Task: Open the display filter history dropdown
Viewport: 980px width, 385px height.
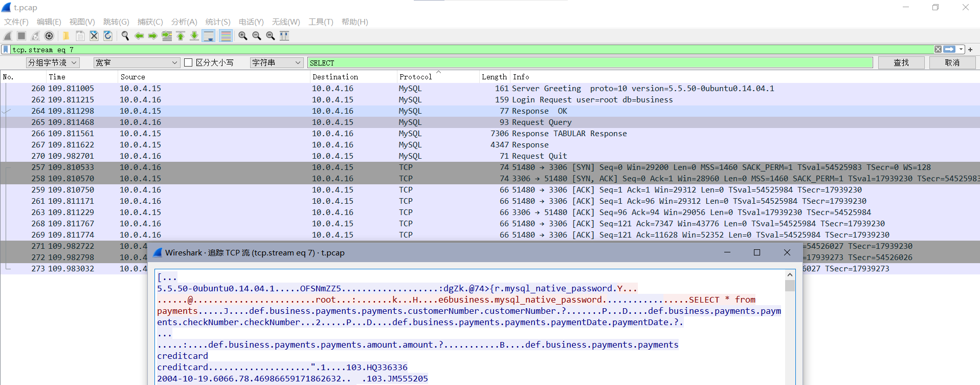Action: click(961, 49)
